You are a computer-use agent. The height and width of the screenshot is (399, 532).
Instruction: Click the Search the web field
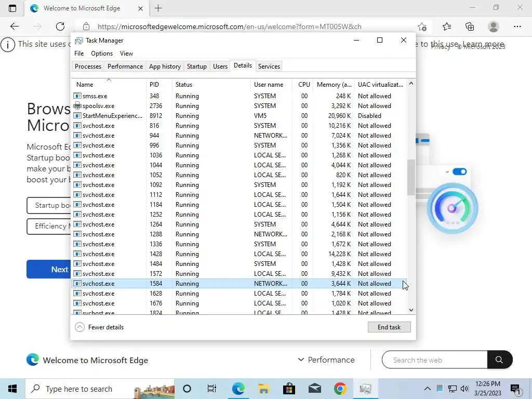tap(435, 360)
